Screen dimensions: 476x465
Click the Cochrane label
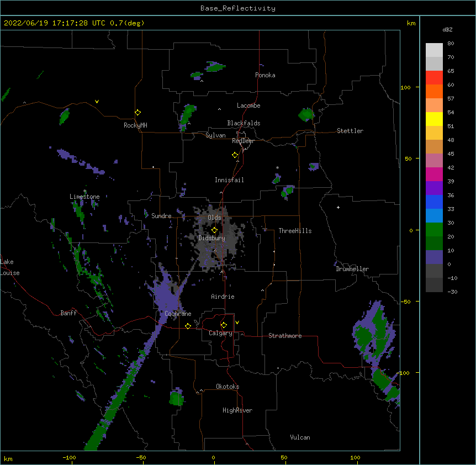tap(178, 314)
